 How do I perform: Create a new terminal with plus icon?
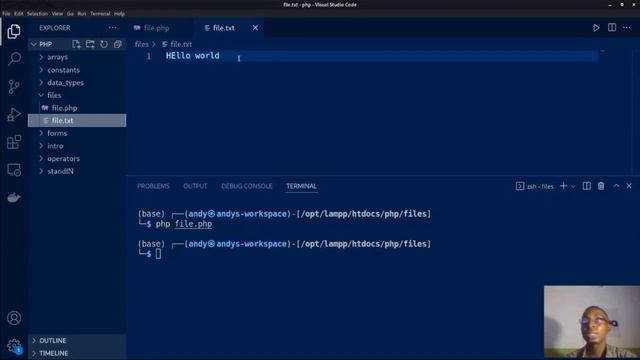pyautogui.click(x=563, y=186)
